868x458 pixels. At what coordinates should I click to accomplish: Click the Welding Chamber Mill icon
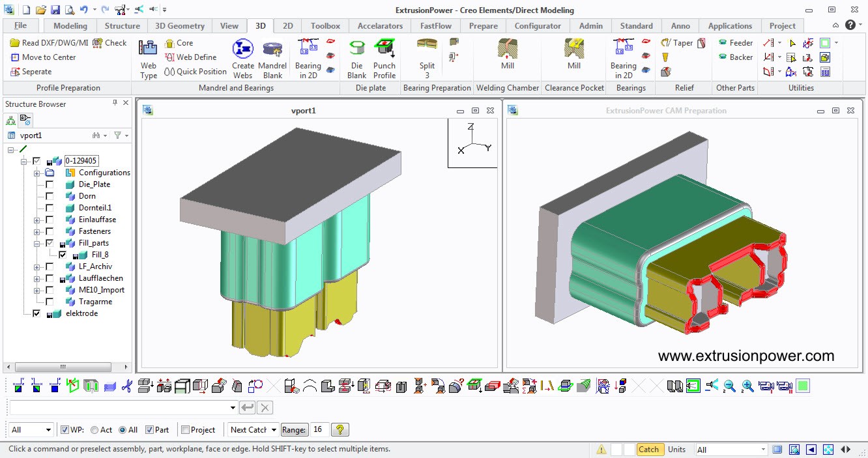(x=508, y=49)
